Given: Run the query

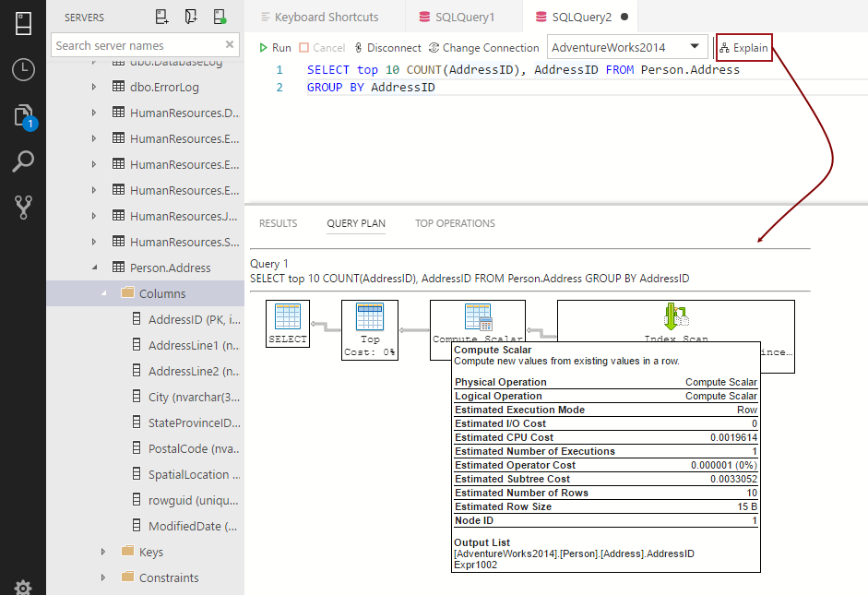Looking at the screenshot, I should [275, 48].
